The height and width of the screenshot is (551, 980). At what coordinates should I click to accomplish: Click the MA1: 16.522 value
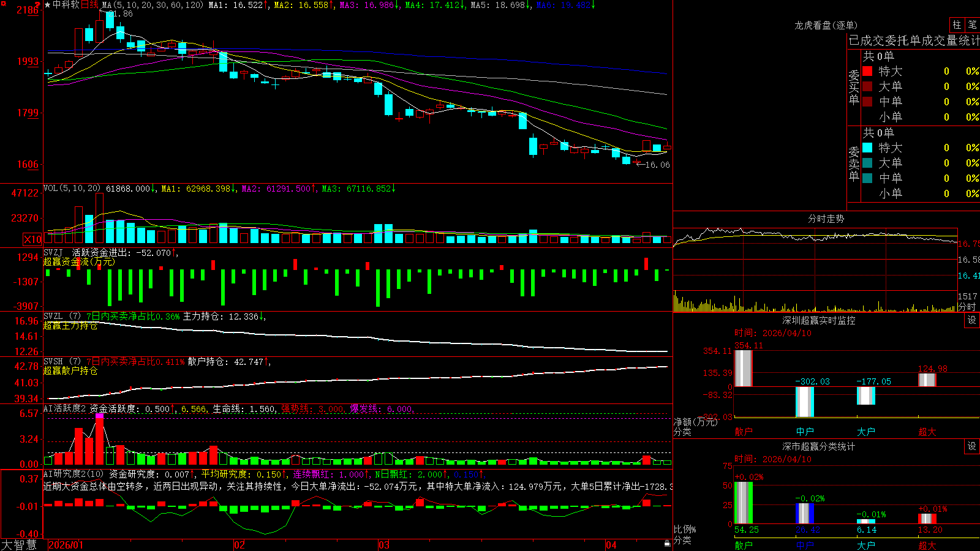tap(238, 5)
